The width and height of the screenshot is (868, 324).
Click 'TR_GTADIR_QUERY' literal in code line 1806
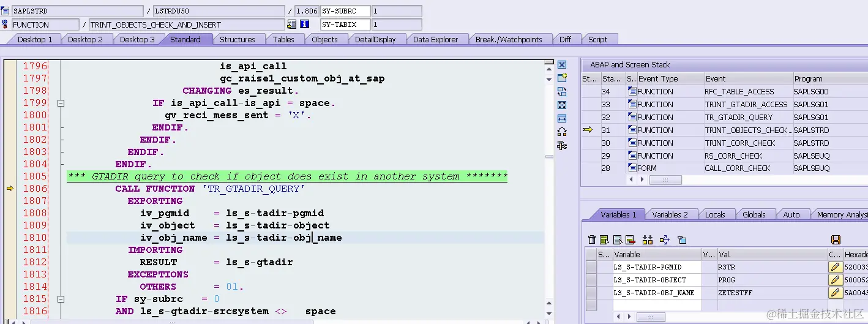click(x=253, y=189)
